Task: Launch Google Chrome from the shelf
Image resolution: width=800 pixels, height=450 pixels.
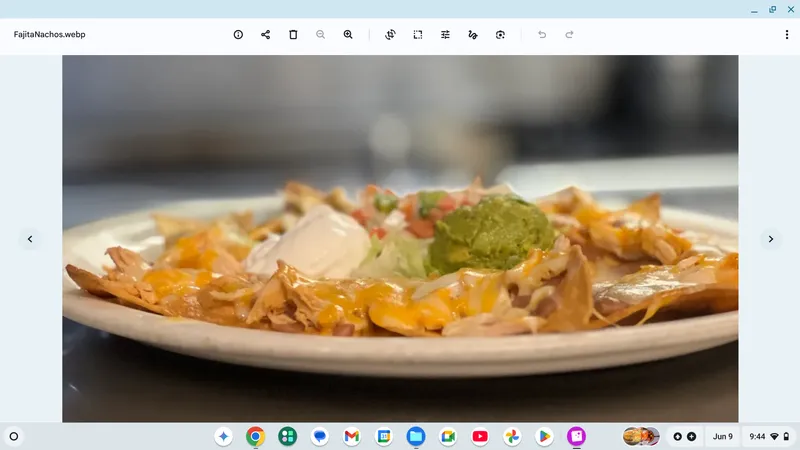Action: 256,436
